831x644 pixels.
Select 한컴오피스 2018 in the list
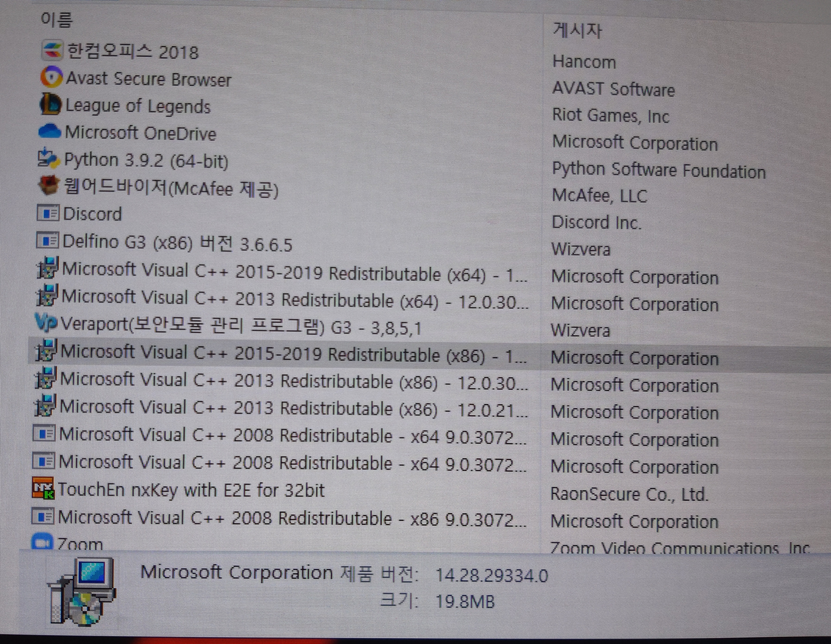coord(133,52)
